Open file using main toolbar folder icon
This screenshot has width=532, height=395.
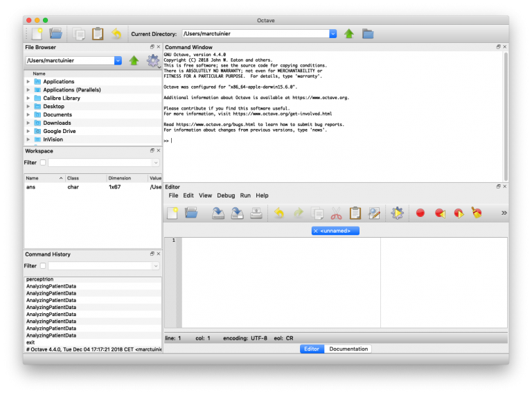(55, 33)
